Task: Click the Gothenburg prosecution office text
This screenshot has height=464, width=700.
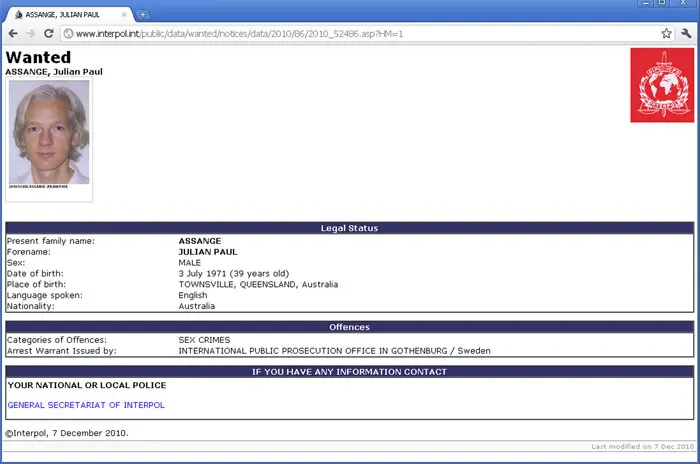Action: click(x=334, y=351)
